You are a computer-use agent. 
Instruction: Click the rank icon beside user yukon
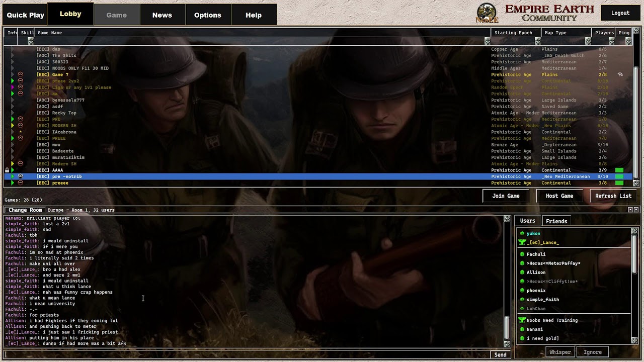[x=522, y=233]
